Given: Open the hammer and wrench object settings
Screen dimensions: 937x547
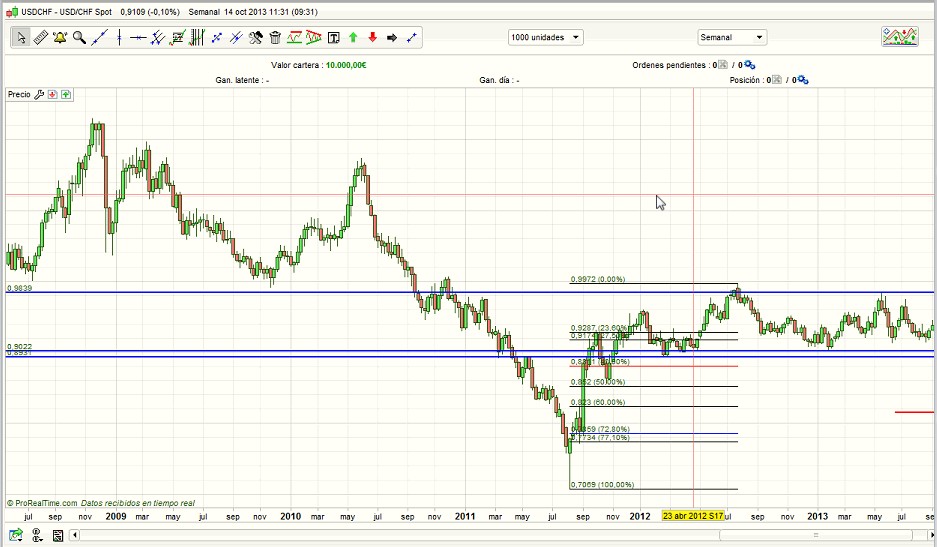Looking at the screenshot, I should 256,38.
